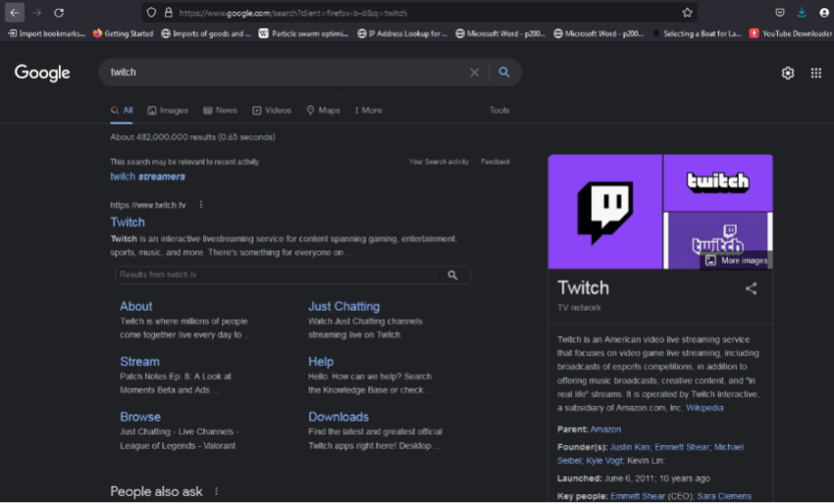Screen dimensions: 834x504
Task: Open the Google apps grid icon
Action: coord(815,74)
